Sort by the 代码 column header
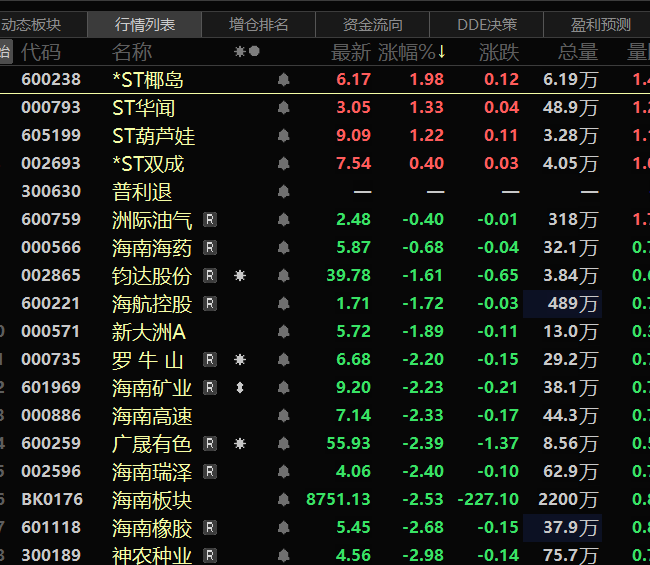This screenshot has width=650, height=565. point(41,52)
